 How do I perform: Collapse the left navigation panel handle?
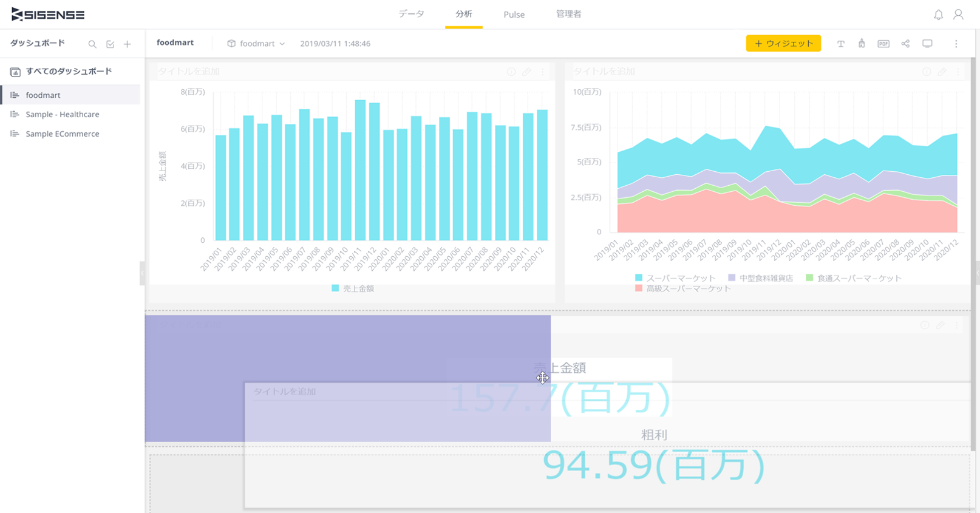coord(142,273)
